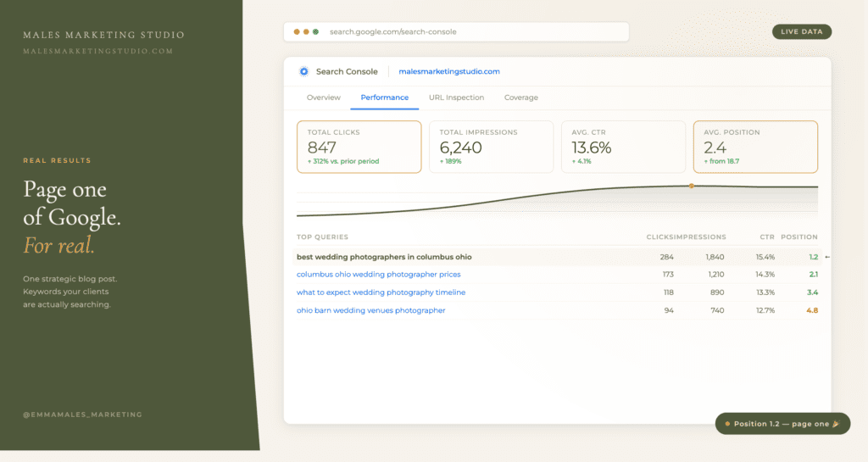Image resolution: width=868 pixels, height=462 pixels.
Task: Click the malesmarketingstudio.com property link
Action: pyautogui.click(x=449, y=71)
